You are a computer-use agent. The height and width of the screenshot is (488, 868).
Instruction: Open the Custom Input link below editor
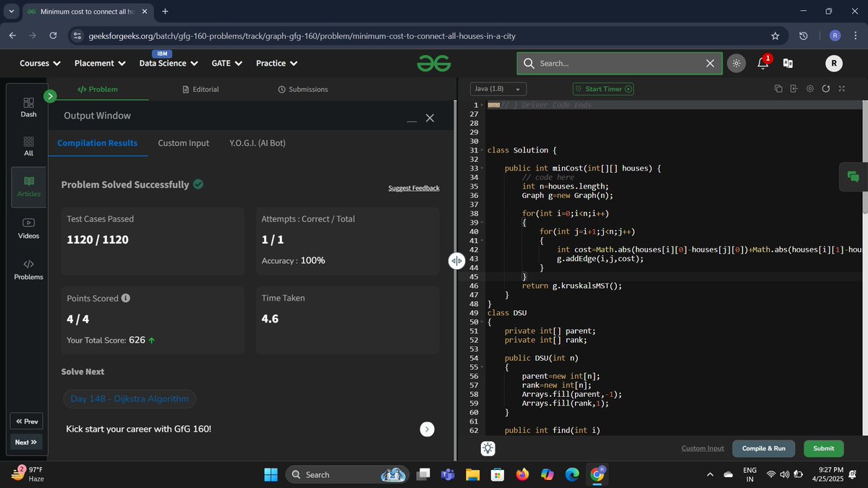coord(702,448)
